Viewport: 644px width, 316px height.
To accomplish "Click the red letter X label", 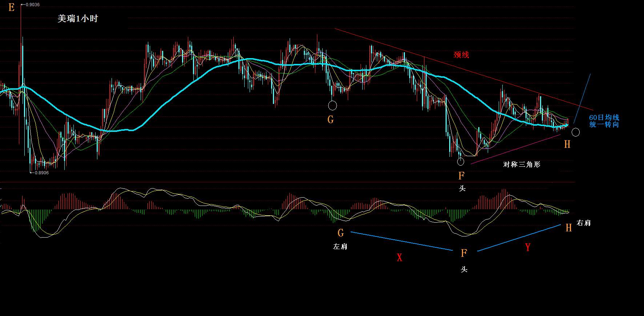I will tap(400, 258).
